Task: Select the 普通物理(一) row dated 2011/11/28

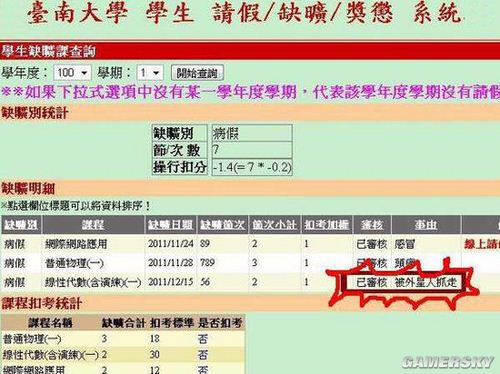Action: point(250,263)
